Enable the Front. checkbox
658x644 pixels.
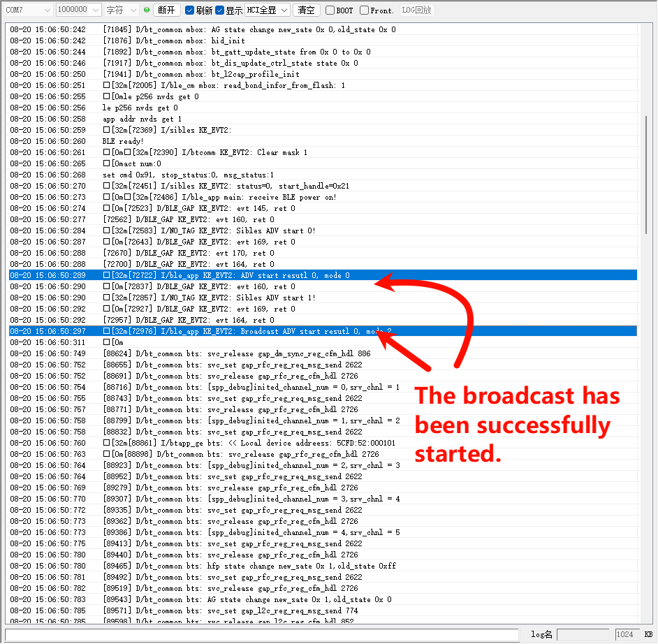coord(365,10)
